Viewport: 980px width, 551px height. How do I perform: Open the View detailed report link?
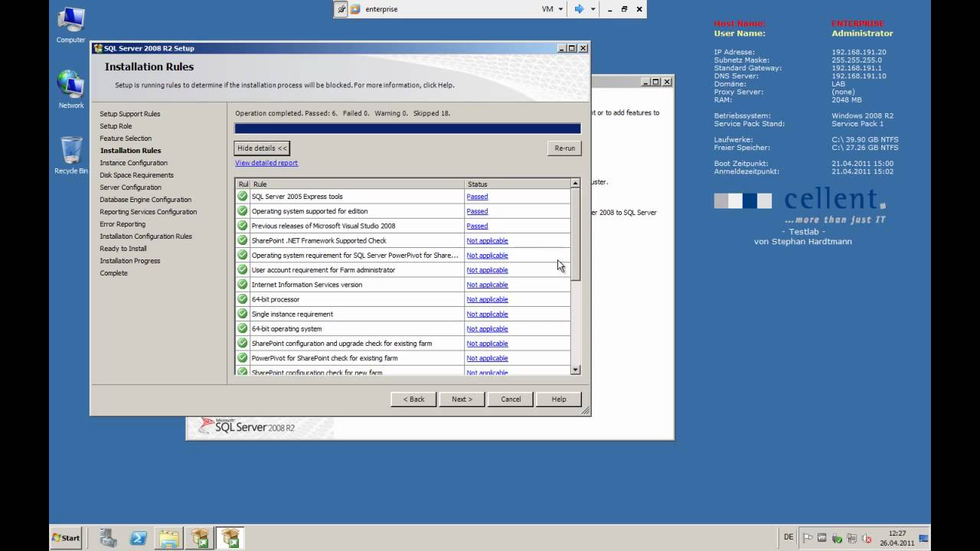tap(266, 163)
